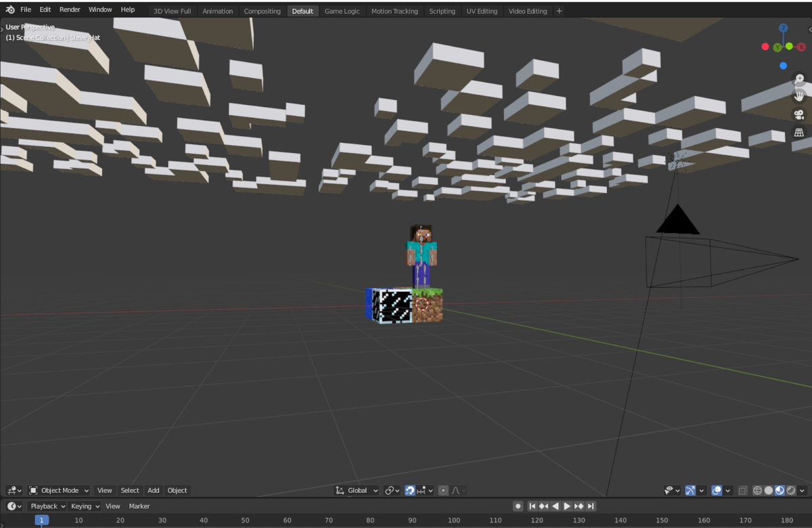The image size is (812, 528).
Task: Toggle perspective/orthographic grid icon
Action: coord(799,133)
